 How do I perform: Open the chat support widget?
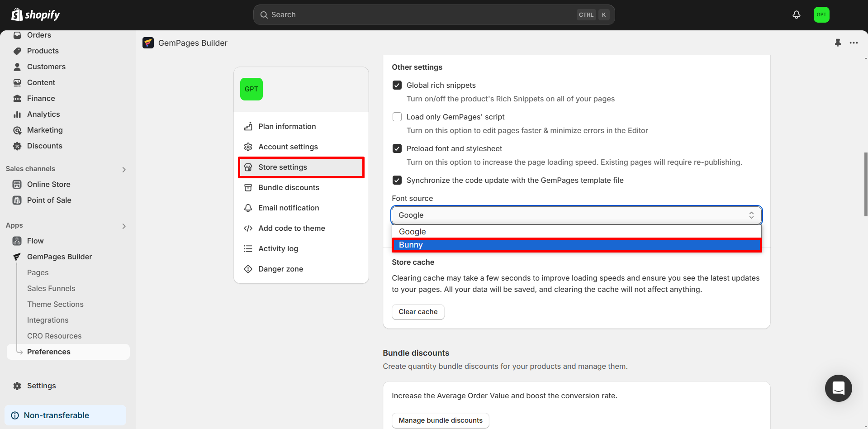pyautogui.click(x=838, y=388)
